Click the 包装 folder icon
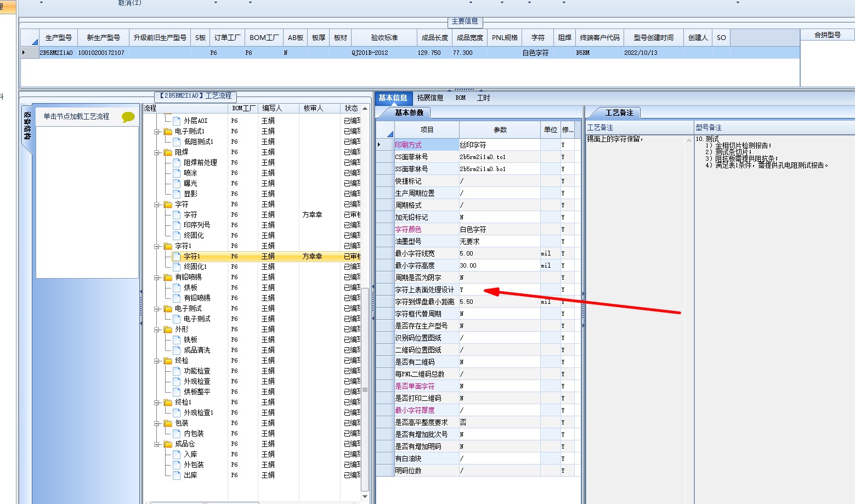Screen dimensions: 855x504 tap(168, 423)
